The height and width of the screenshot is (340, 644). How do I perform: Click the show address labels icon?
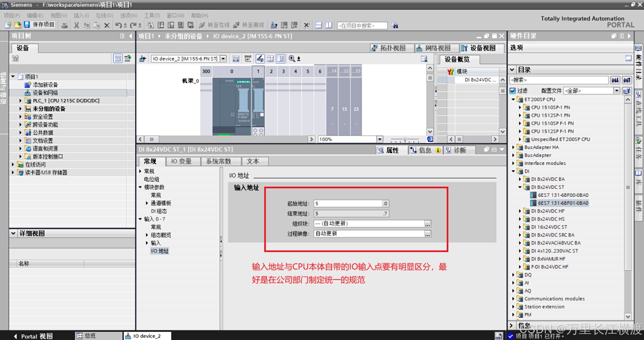[236, 59]
